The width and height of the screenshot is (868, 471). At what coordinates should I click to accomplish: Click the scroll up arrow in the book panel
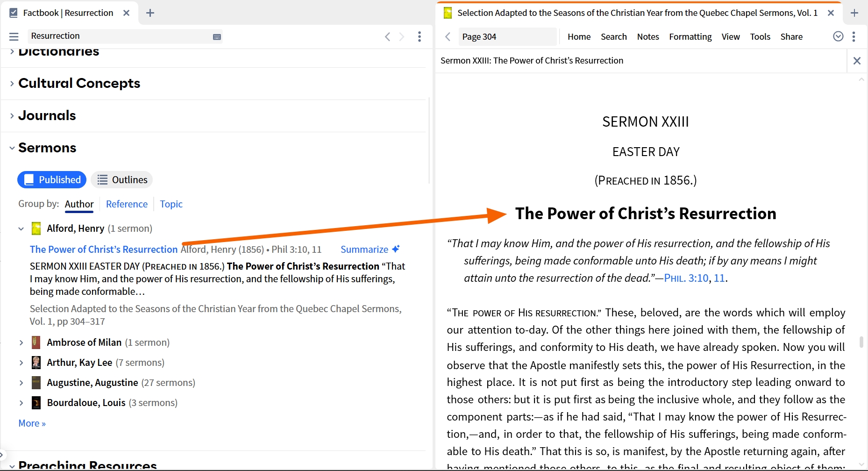coord(861,80)
